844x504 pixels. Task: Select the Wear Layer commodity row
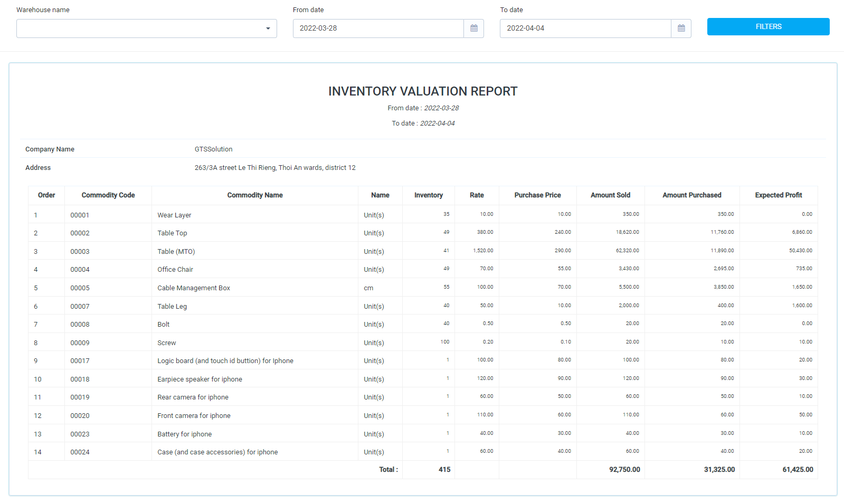coord(174,215)
